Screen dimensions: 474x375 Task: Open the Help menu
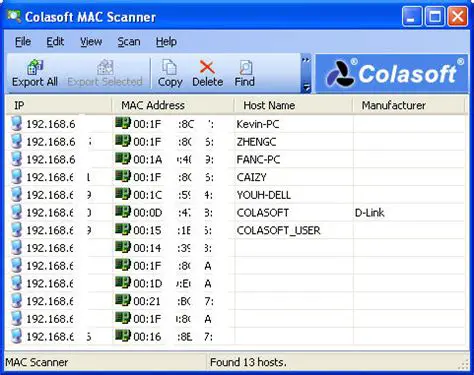[x=166, y=42]
